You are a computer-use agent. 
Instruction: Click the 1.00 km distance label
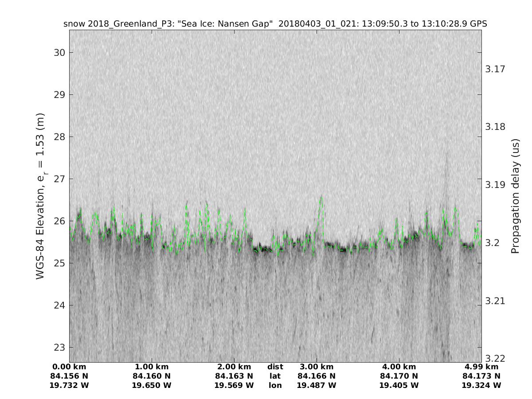coord(152,367)
